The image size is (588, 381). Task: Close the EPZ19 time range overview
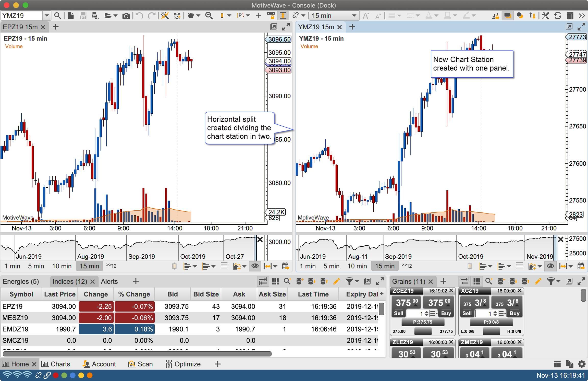pos(260,240)
